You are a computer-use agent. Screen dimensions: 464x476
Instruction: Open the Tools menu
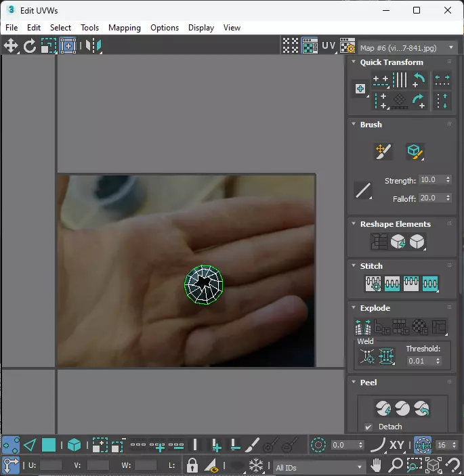click(x=89, y=28)
